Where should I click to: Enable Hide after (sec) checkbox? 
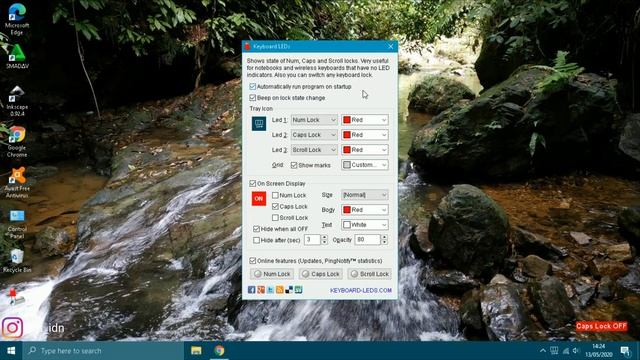click(x=256, y=240)
